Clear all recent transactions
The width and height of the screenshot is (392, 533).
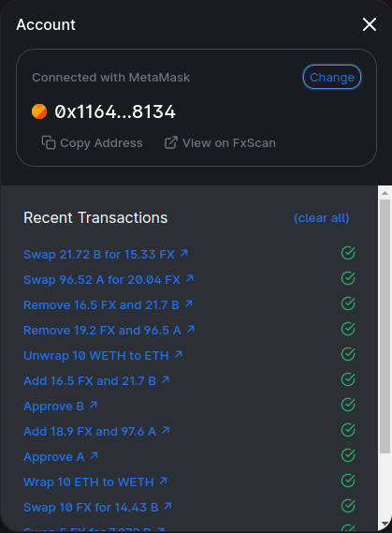[322, 218]
